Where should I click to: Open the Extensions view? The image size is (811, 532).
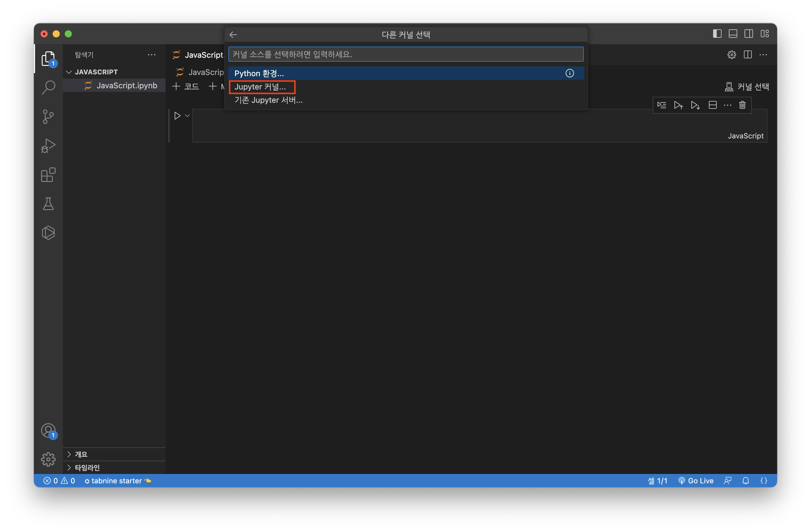48,175
